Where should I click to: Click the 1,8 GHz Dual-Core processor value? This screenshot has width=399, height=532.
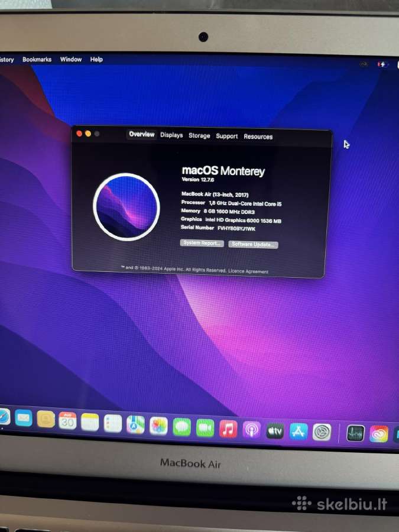(245, 203)
